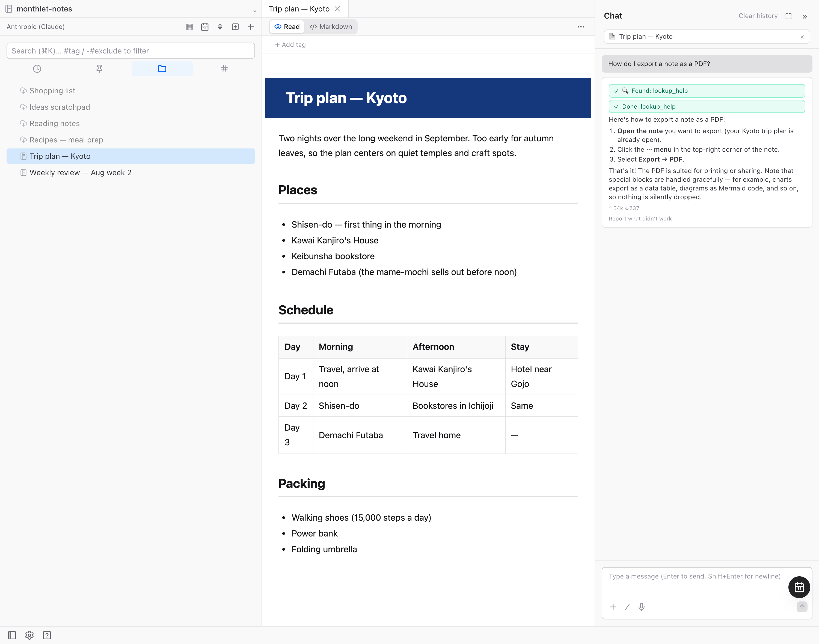Click the microphone voice input icon
This screenshot has width=819, height=644.
[x=641, y=607]
